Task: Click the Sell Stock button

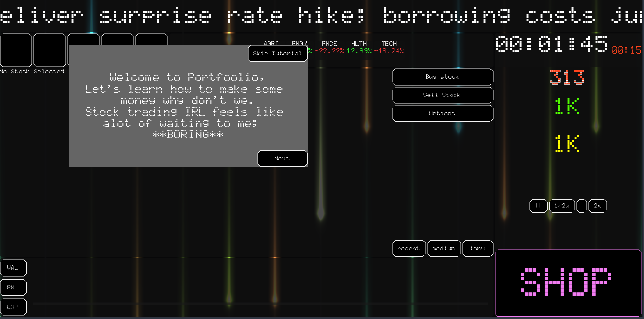Action: [443, 95]
